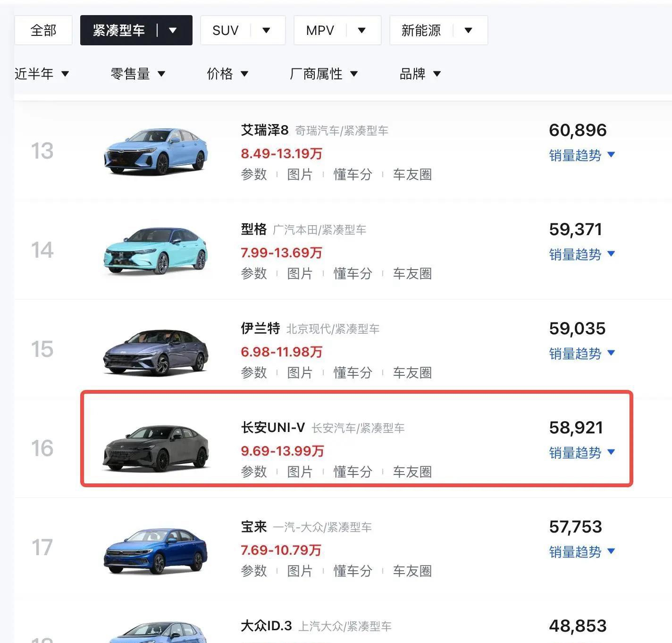Select the 全部 category tab
Image resolution: width=672 pixels, height=643 pixels.
click(x=43, y=31)
